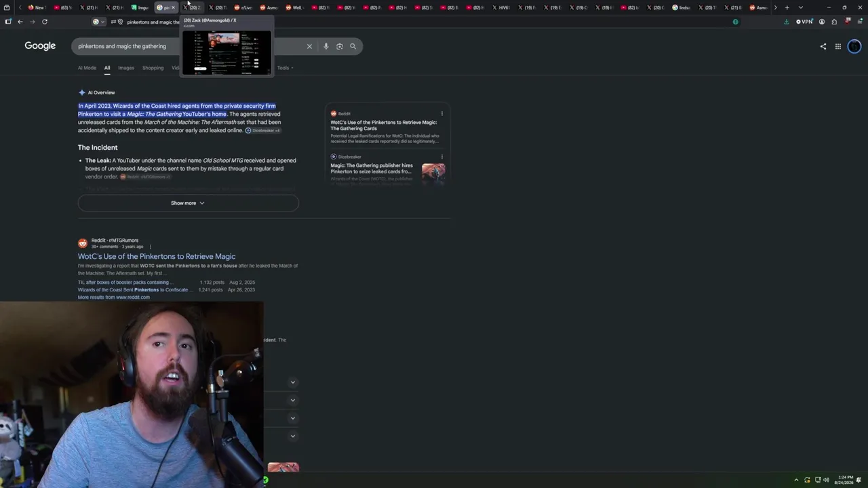Submit search with the magnifier icon
Image resolution: width=868 pixels, height=488 pixels.
tap(353, 46)
